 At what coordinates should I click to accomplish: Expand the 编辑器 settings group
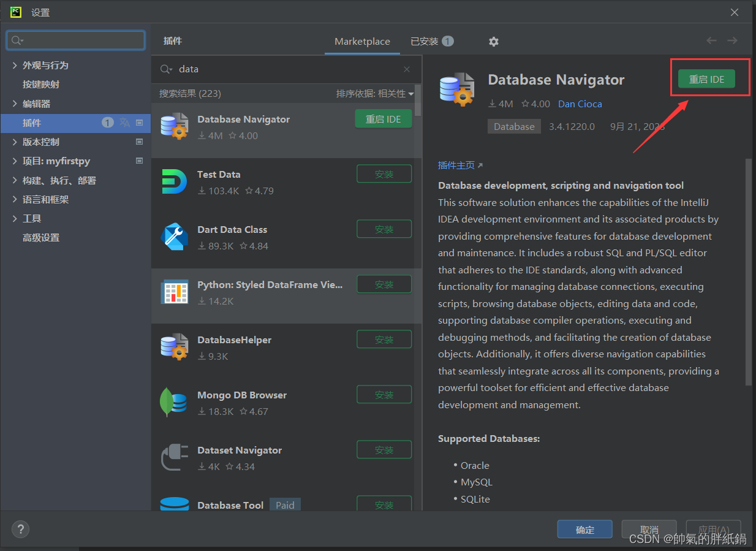coord(15,104)
